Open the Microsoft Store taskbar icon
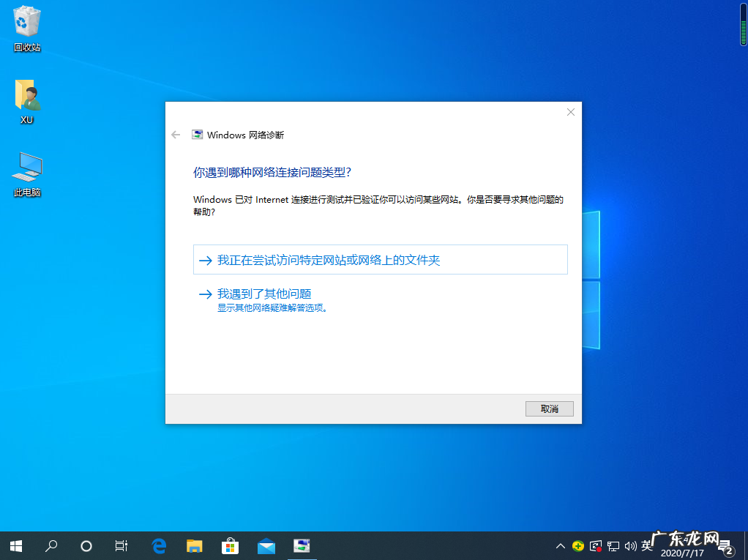The height and width of the screenshot is (560, 748). coord(230,546)
